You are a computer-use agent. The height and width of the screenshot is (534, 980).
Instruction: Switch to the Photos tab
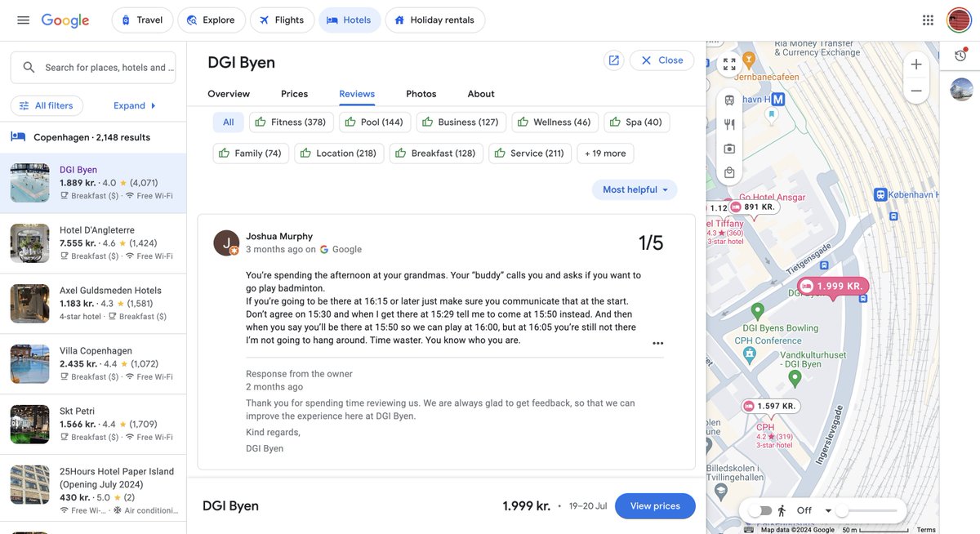421,94
